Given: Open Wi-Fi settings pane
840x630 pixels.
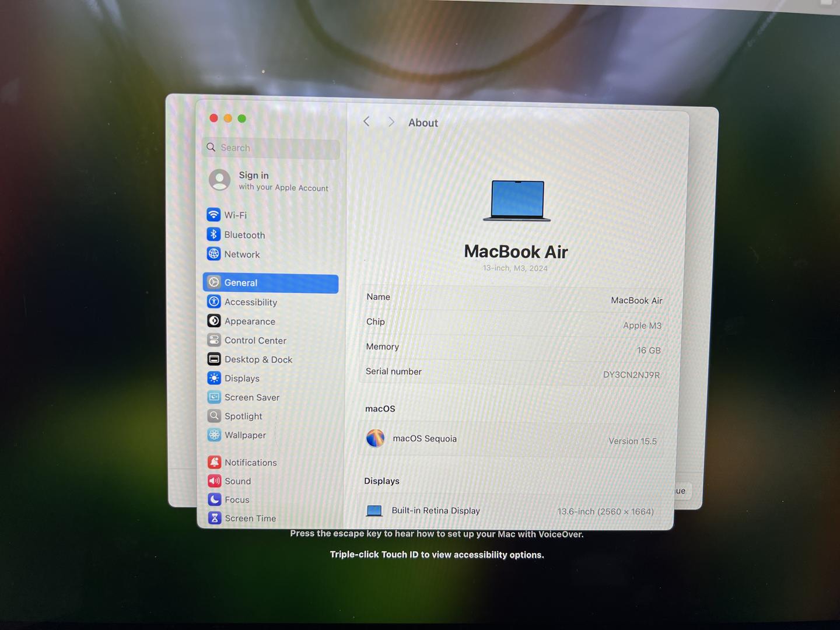Looking at the screenshot, I should pyautogui.click(x=271, y=215).
